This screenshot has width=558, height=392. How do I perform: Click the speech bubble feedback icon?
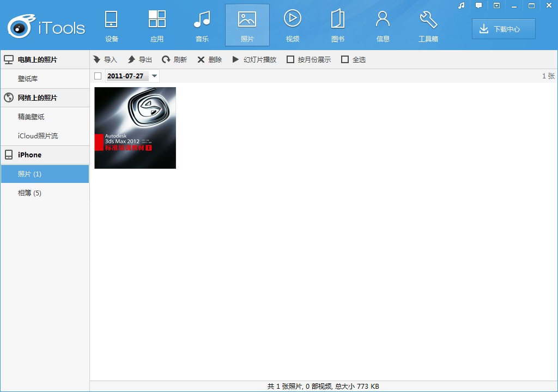(x=478, y=5)
